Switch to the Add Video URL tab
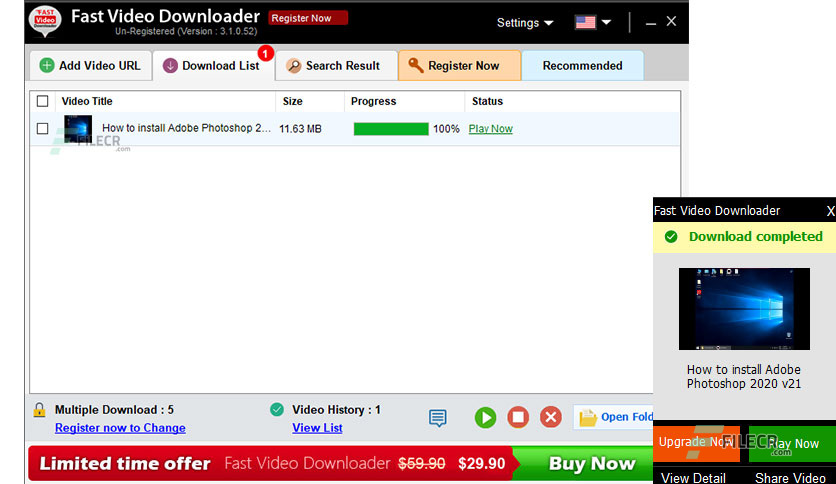This screenshot has width=836, height=484. [90, 66]
